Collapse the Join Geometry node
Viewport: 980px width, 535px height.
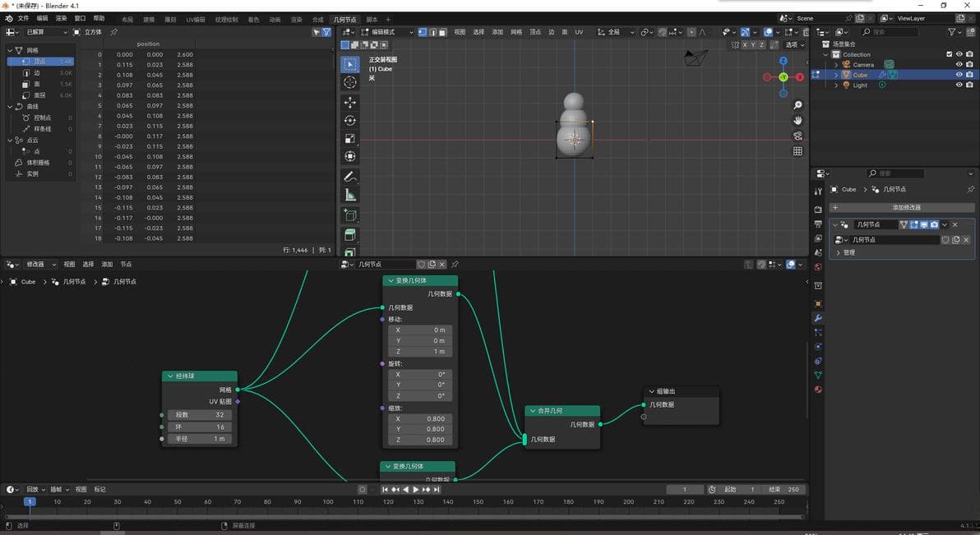coord(533,411)
